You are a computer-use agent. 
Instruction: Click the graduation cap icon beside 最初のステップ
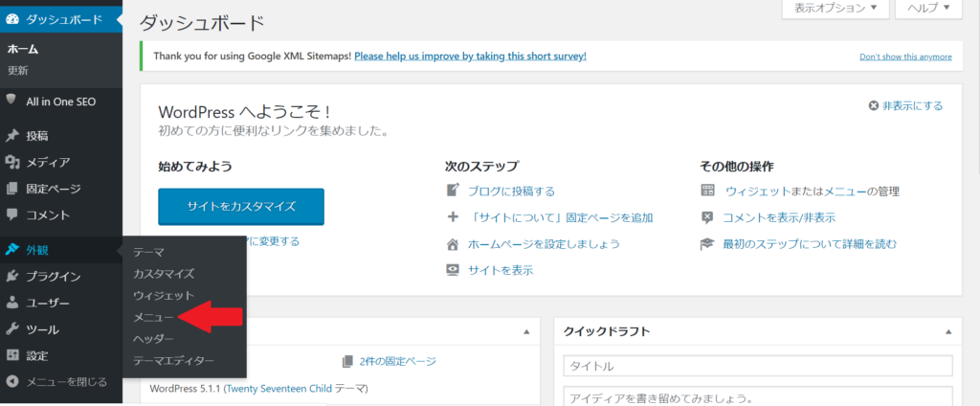707,244
